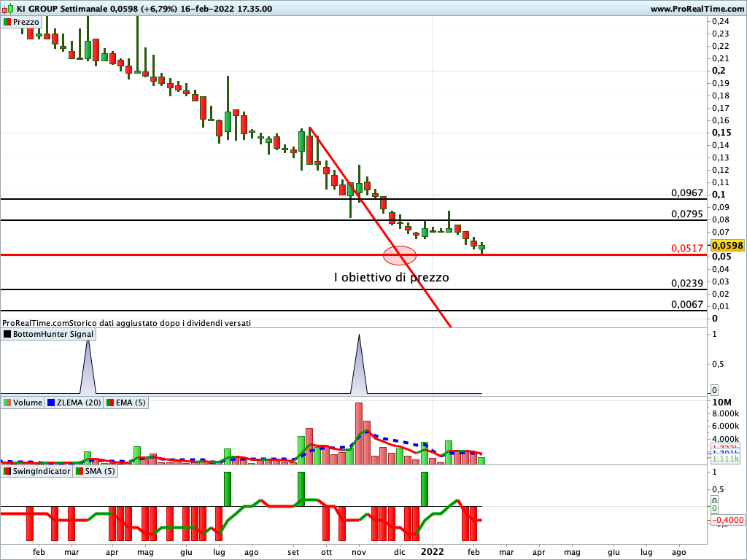
Task: Select the 0,0239 horizontal level label
Action: coord(686,284)
